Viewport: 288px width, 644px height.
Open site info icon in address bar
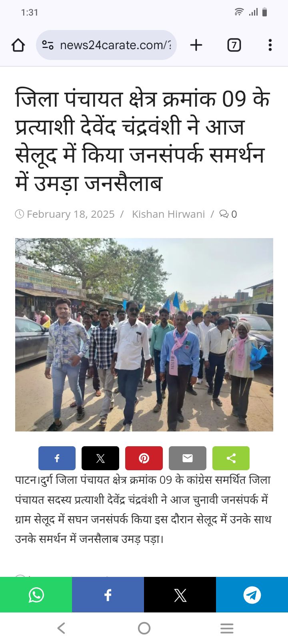(48, 45)
